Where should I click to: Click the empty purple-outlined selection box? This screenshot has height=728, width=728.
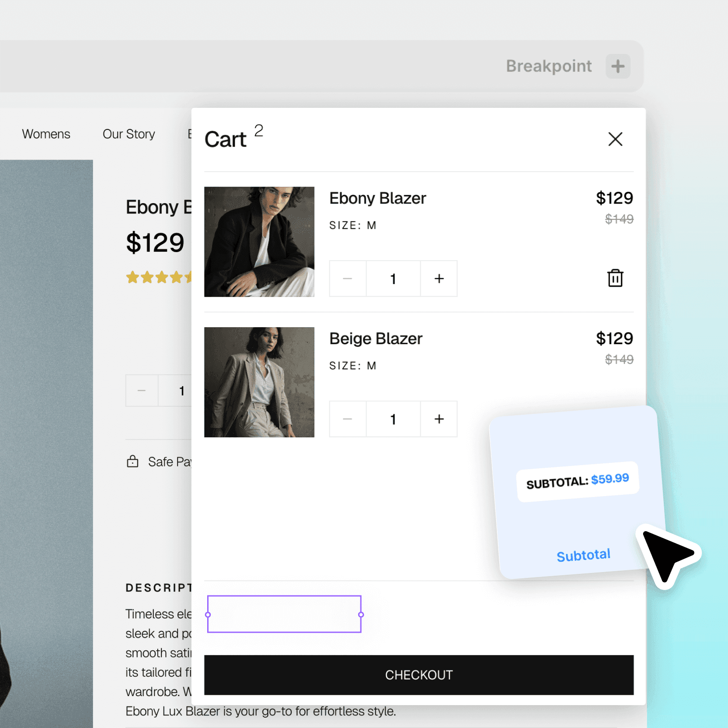point(284,614)
